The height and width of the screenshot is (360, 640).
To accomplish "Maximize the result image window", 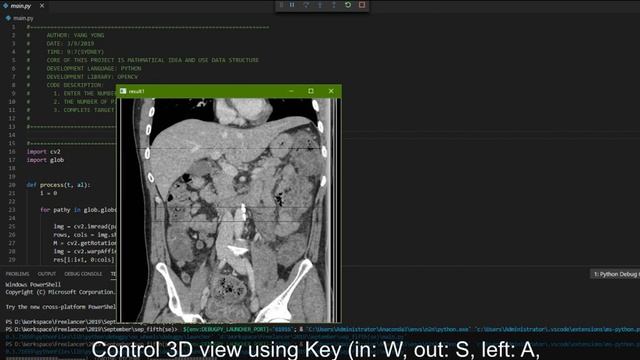I will pos(311,91).
